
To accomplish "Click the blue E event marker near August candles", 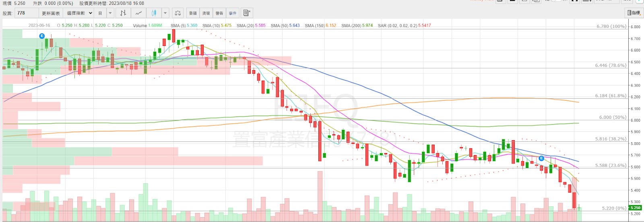I will point(541,158).
